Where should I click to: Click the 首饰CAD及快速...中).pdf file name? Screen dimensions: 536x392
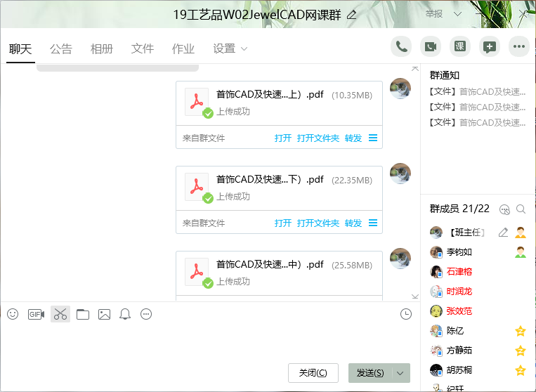[x=270, y=264]
